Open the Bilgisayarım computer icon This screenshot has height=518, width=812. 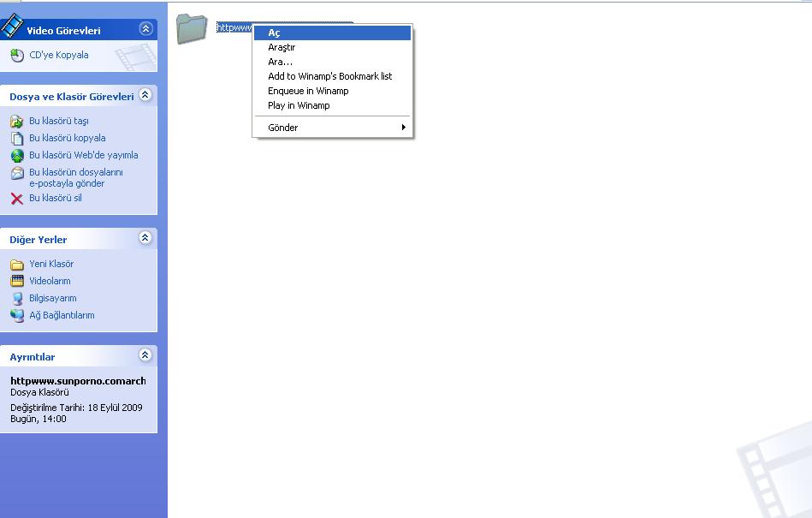17,299
